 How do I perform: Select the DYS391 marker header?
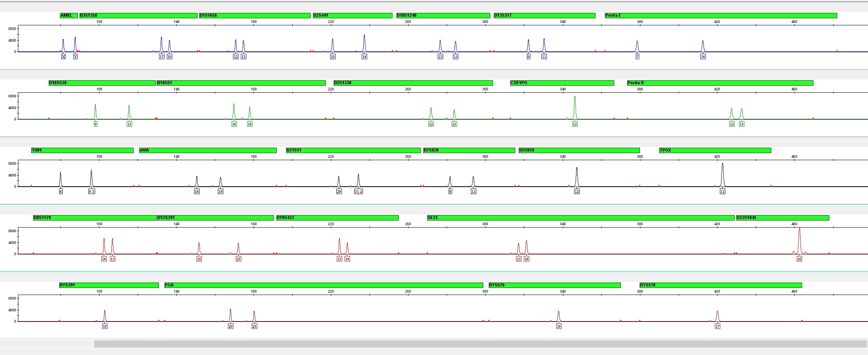(109, 285)
